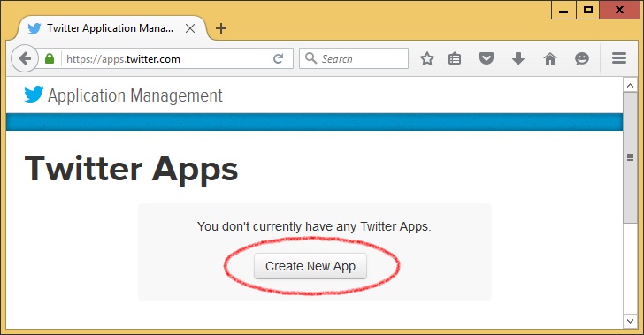
Task: Reload the page with the refresh icon
Action: click(x=278, y=58)
